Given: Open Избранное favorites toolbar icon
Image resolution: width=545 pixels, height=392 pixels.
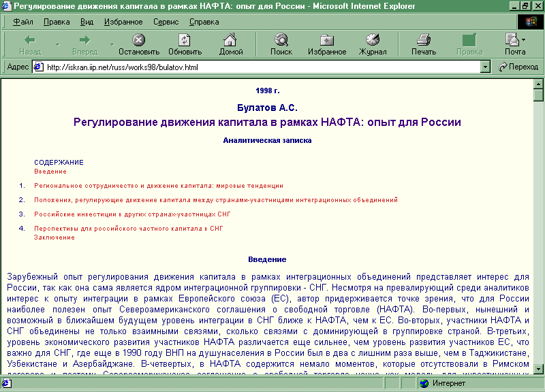Looking at the screenshot, I should click(327, 40).
